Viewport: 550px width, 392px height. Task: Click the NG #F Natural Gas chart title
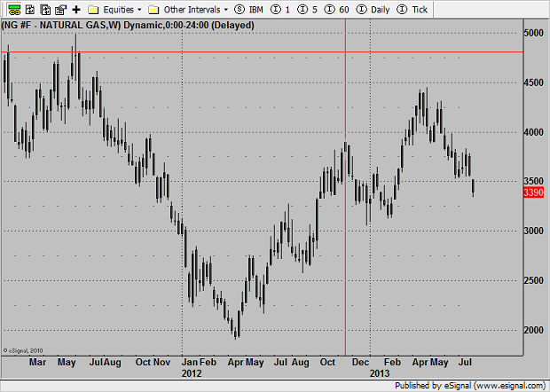128,25
